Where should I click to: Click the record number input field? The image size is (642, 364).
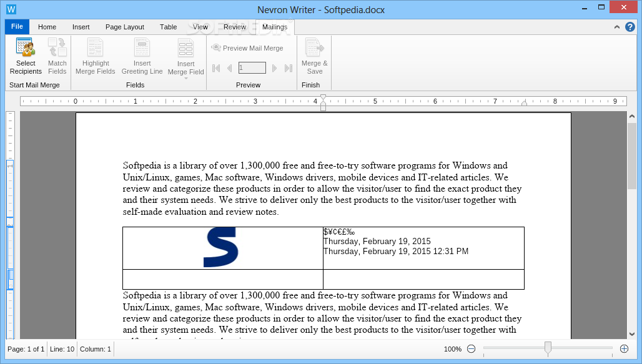[x=252, y=67]
